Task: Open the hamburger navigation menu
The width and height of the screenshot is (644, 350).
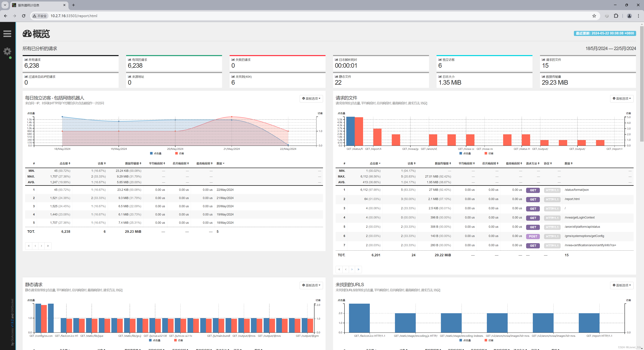Action: click(7, 34)
